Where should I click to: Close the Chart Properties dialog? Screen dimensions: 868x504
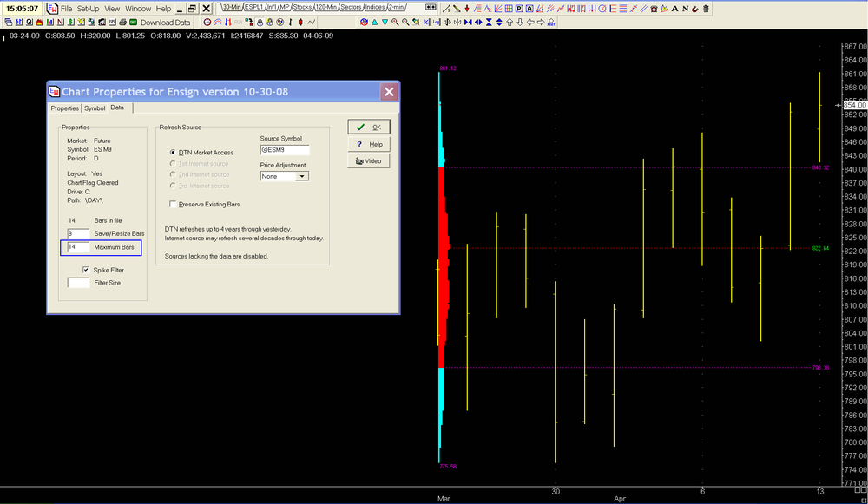389,92
